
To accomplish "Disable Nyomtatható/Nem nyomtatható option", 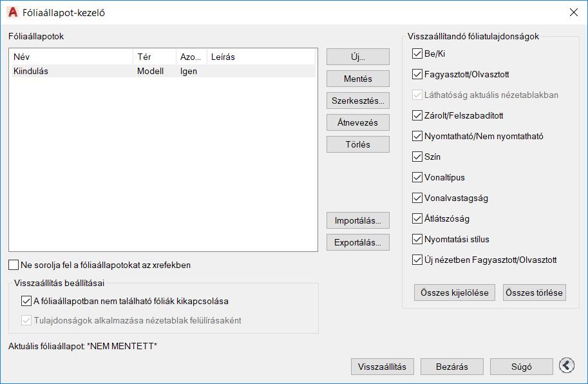I will [417, 136].
